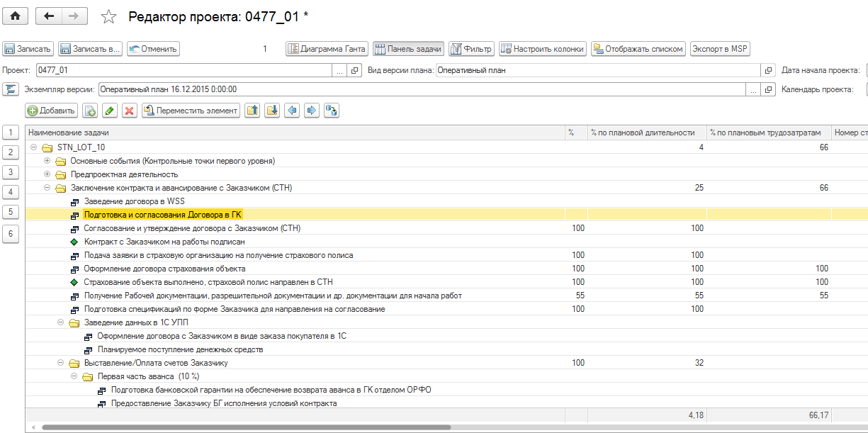
Task: Collapse the STN_LOT_10 tree node
Action: point(33,147)
